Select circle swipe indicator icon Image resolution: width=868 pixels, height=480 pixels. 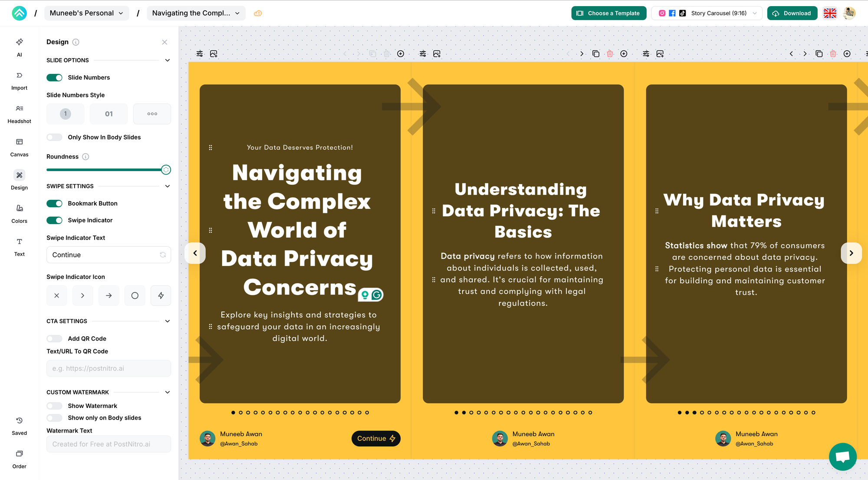click(135, 296)
